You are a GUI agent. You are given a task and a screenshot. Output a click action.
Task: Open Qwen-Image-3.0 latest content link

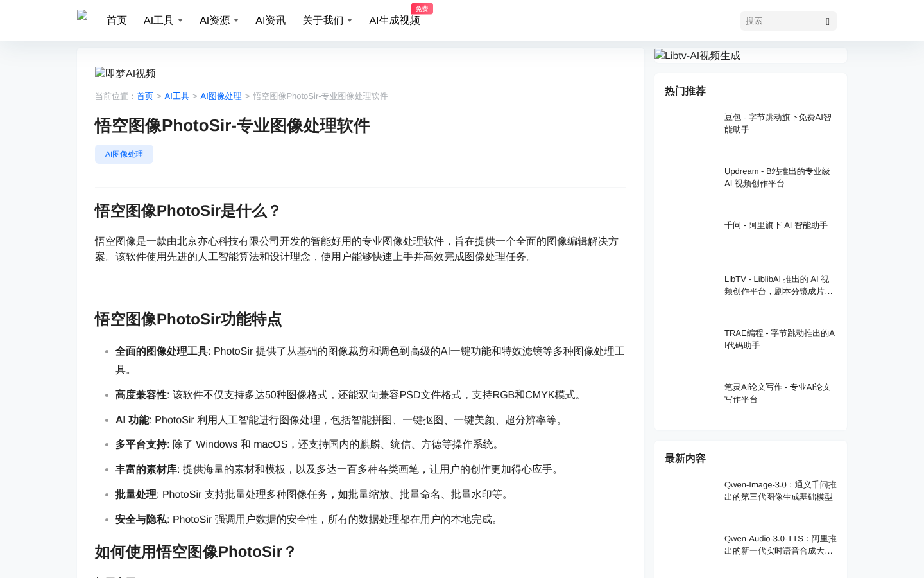tap(780, 491)
